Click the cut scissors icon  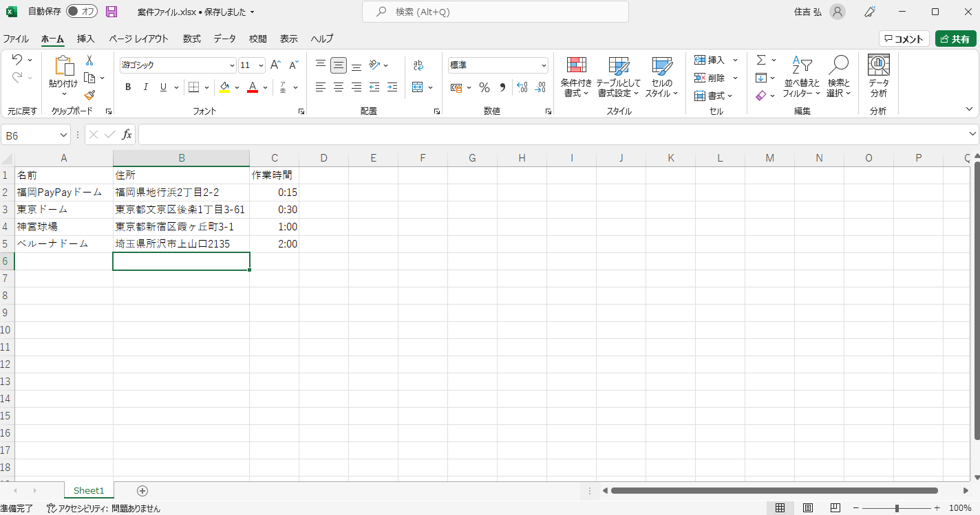(x=89, y=61)
